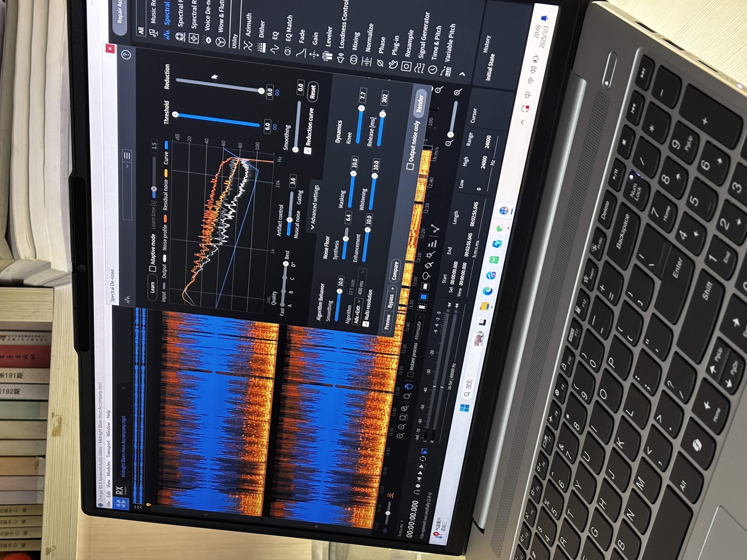Open the De-noise preset menu icon
The image size is (747, 560).
pos(127,156)
